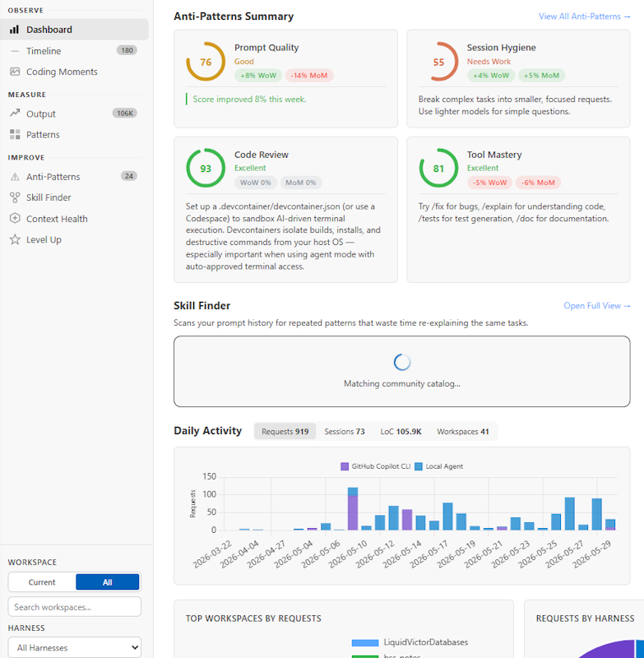Toggle Local Agent legend series

439,466
